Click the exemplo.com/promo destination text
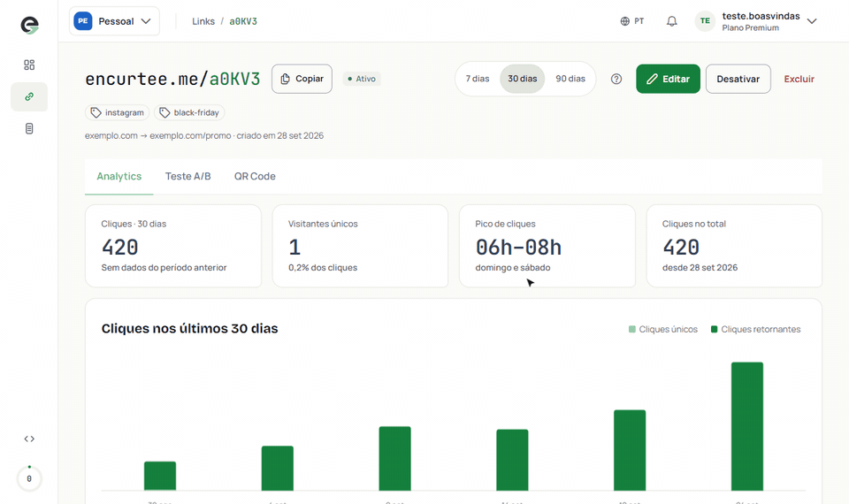Image resolution: width=849 pixels, height=504 pixels. [x=190, y=136]
